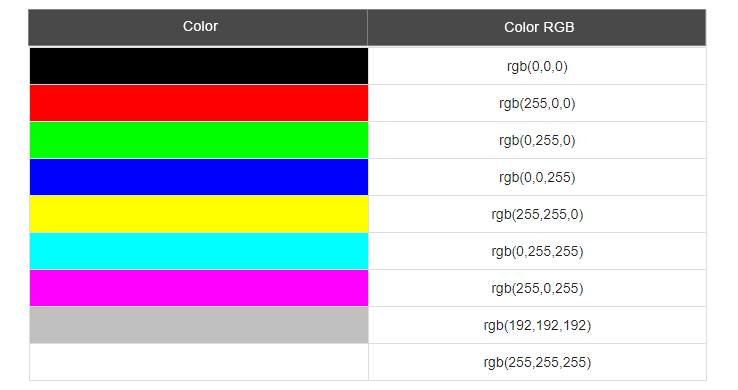
Task: Click the yellow color swatch
Action: 199,214
